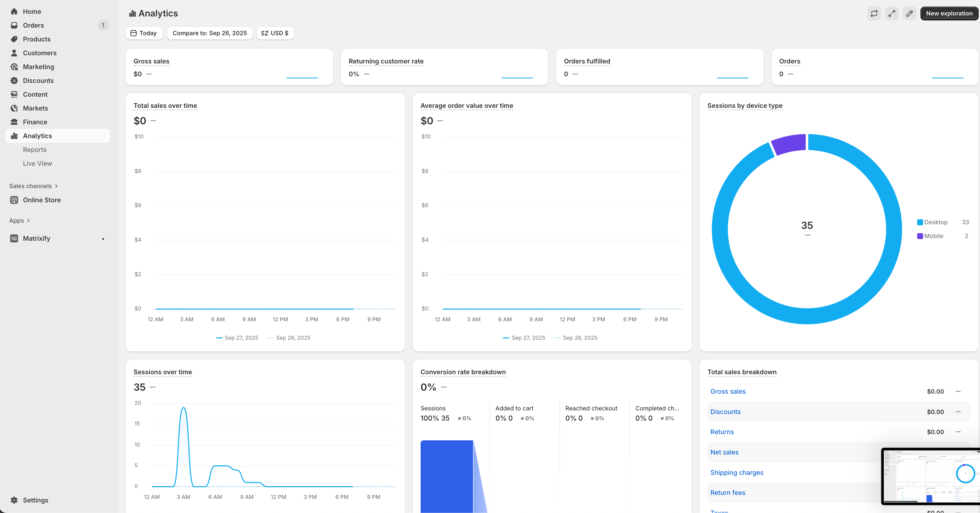The image size is (980, 513).
Task: Click the New exploration button
Action: (949, 13)
